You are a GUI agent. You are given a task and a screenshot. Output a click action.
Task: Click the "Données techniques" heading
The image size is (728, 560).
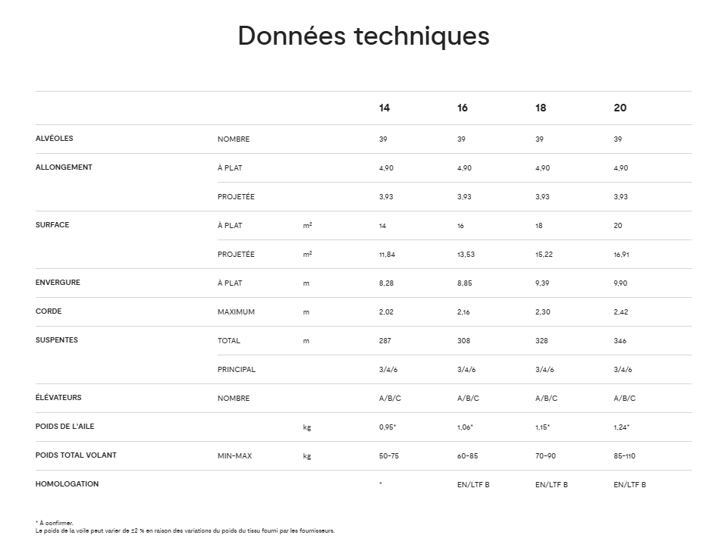[363, 36]
